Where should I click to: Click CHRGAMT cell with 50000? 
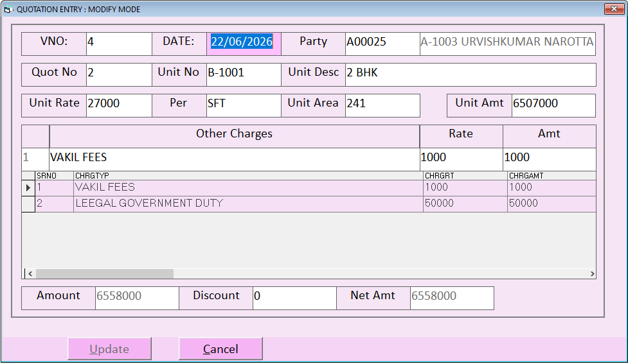pos(552,204)
